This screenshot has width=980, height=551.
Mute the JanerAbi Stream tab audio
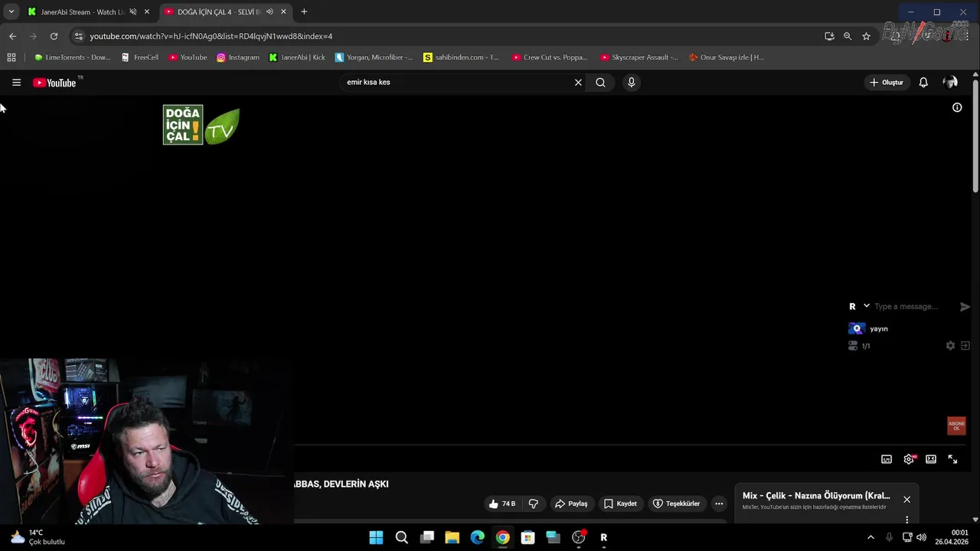tap(132, 12)
